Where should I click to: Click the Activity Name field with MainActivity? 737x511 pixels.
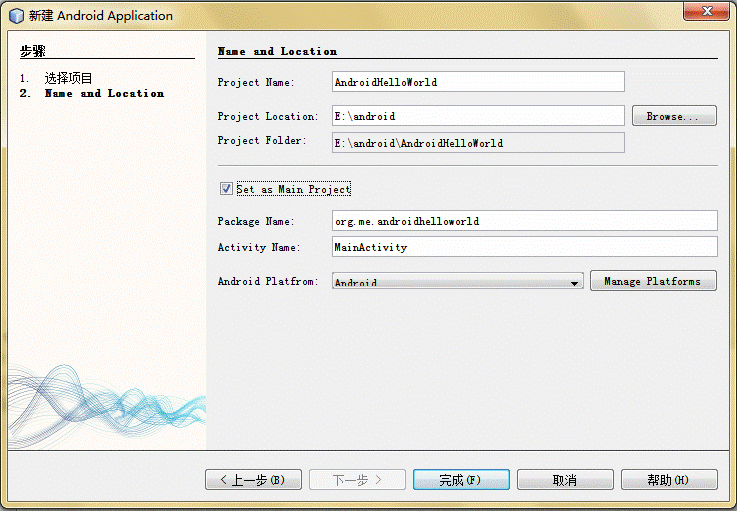(525, 247)
